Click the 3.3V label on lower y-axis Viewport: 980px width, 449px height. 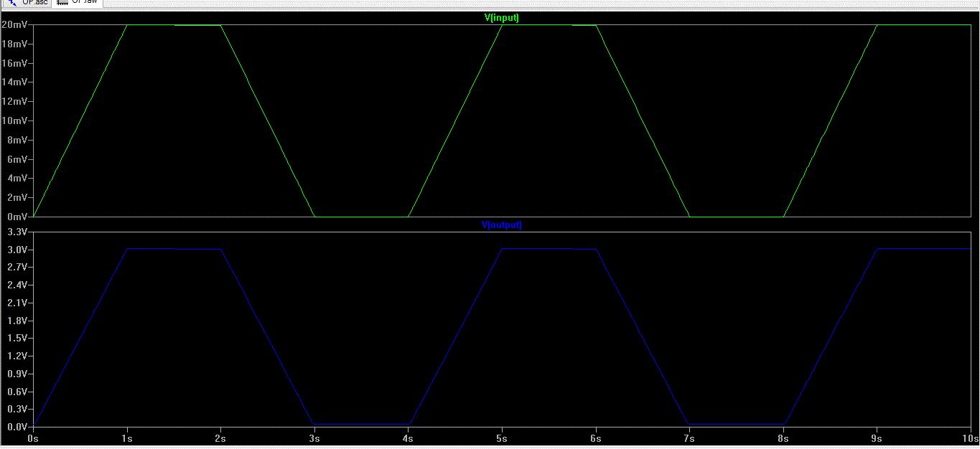click(x=17, y=232)
